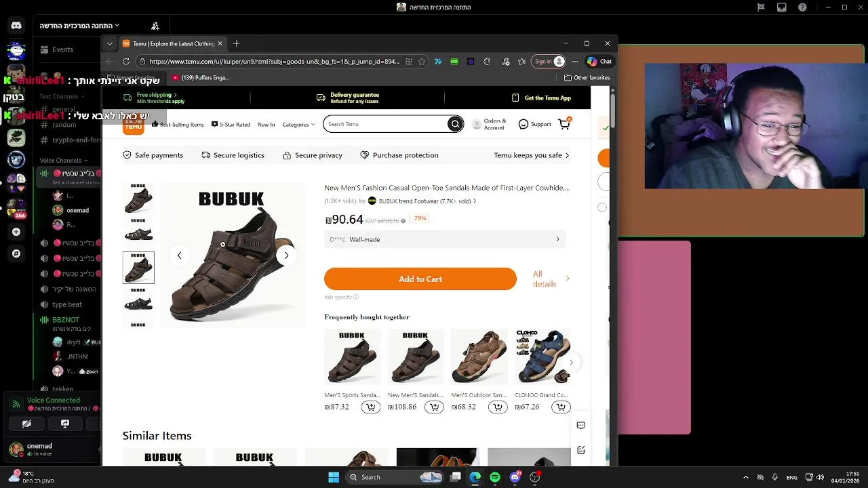
Task: Open All details link
Action: click(x=551, y=279)
